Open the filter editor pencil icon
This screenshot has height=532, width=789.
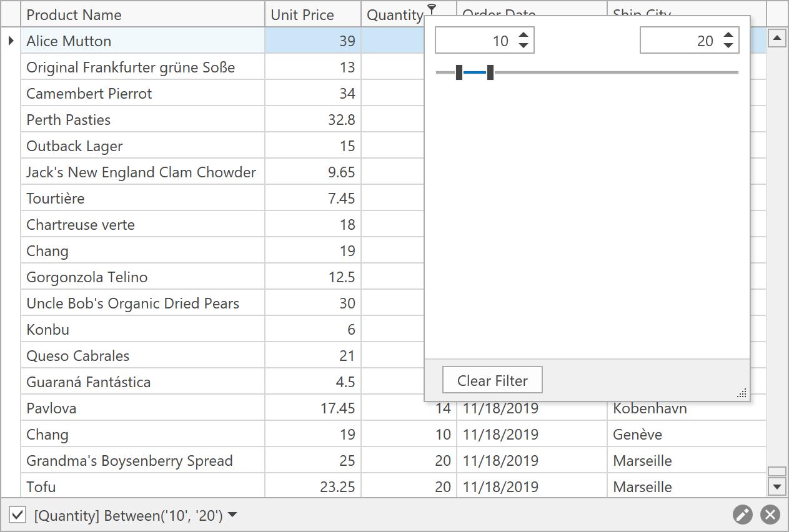click(x=742, y=515)
